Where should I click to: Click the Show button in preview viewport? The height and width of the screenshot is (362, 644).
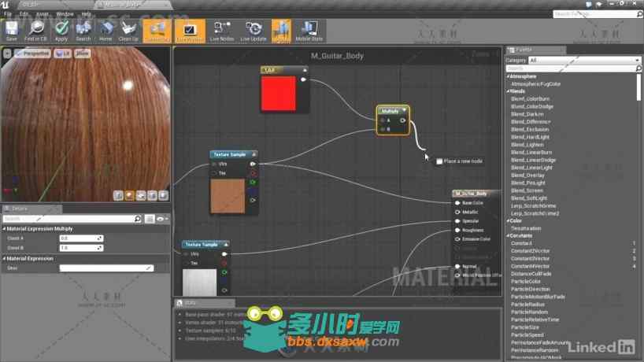coord(82,54)
